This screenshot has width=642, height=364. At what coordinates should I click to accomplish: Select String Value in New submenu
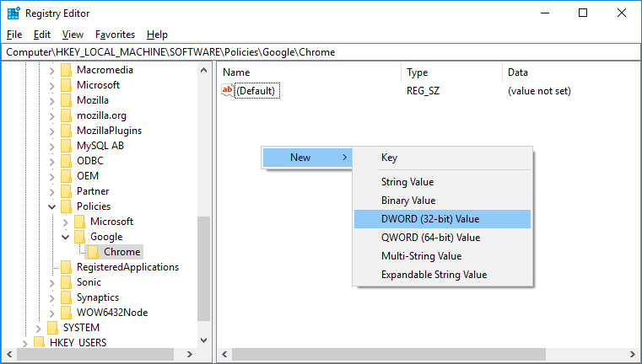coord(407,182)
